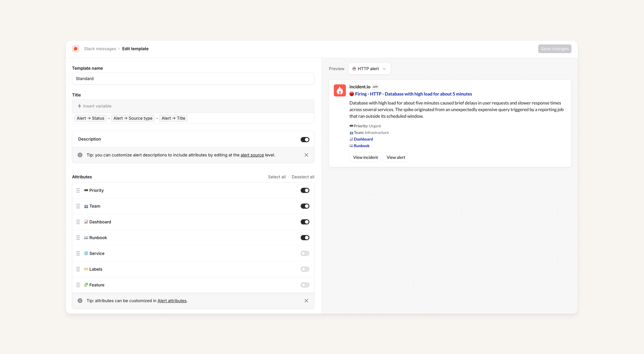This screenshot has width=644, height=354.
Task: Go back to Slack messages breadcrumb
Action: (x=100, y=49)
